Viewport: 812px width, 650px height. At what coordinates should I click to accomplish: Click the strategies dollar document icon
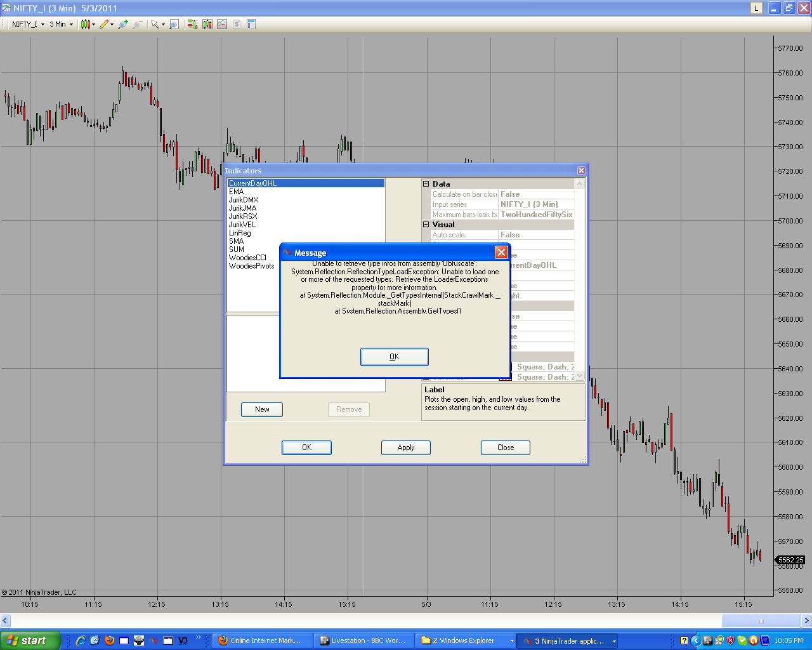pos(237,24)
